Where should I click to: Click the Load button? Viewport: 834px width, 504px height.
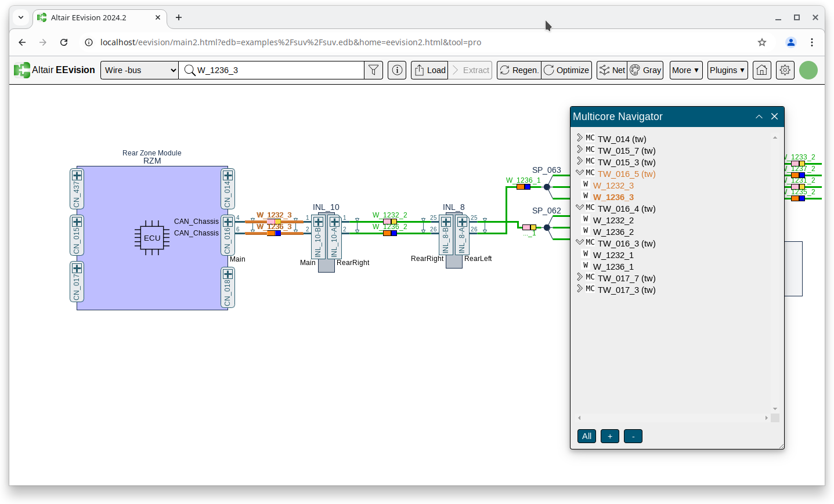coord(429,70)
